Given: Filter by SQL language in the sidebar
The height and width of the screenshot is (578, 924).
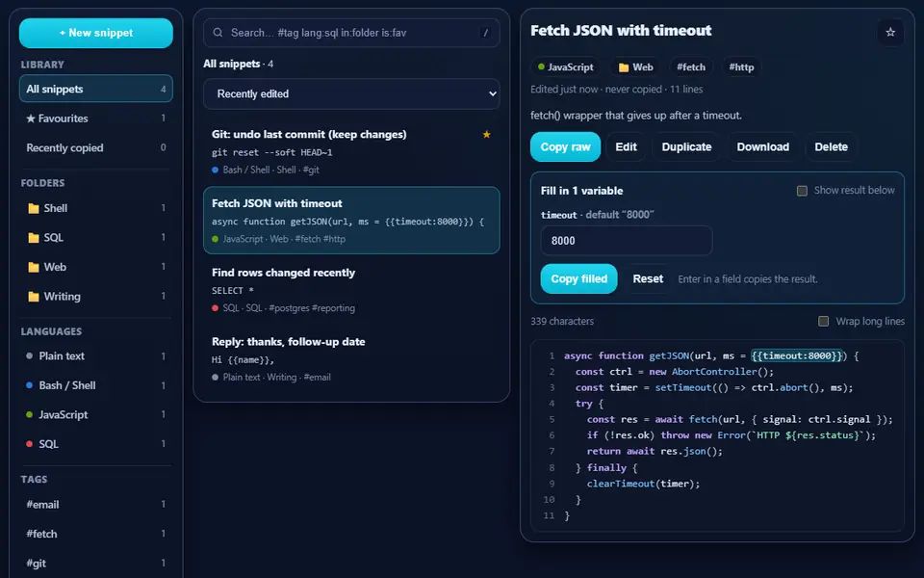Looking at the screenshot, I should click(96, 444).
